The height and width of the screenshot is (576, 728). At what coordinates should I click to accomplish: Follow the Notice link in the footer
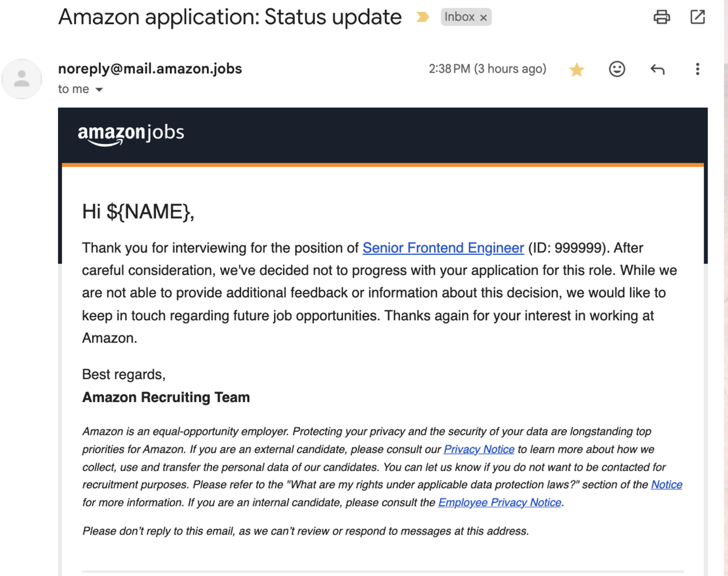coord(666,485)
